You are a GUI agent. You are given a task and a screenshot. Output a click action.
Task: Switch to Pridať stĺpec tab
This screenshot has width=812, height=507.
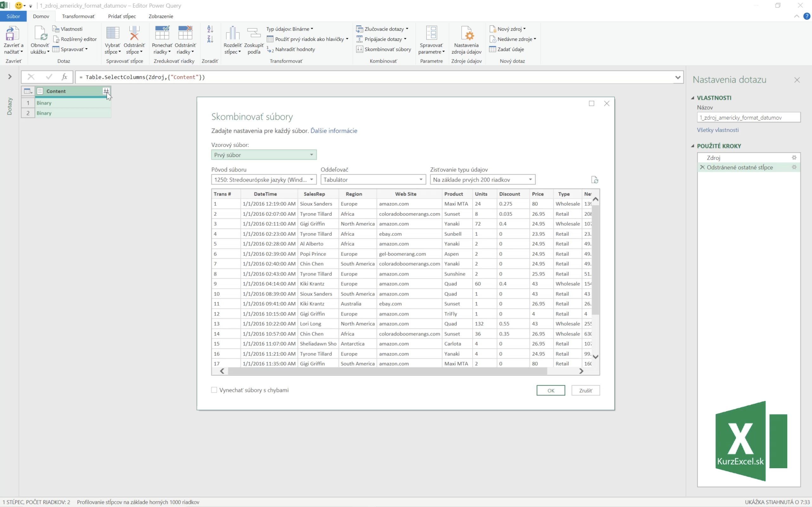(122, 16)
